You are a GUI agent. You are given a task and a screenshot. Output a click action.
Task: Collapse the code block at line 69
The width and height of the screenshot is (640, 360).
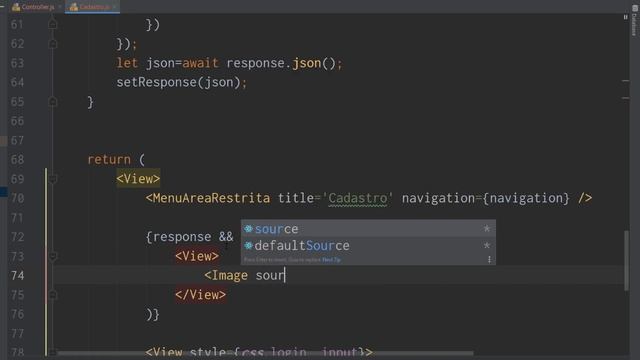tap(53, 179)
